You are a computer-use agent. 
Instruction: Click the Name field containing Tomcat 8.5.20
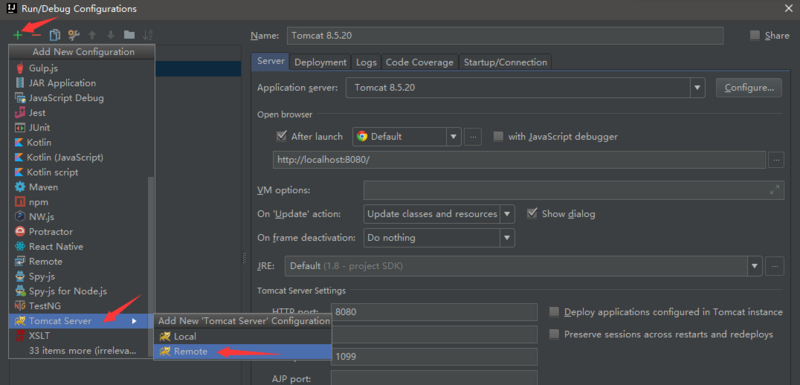[505, 36]
